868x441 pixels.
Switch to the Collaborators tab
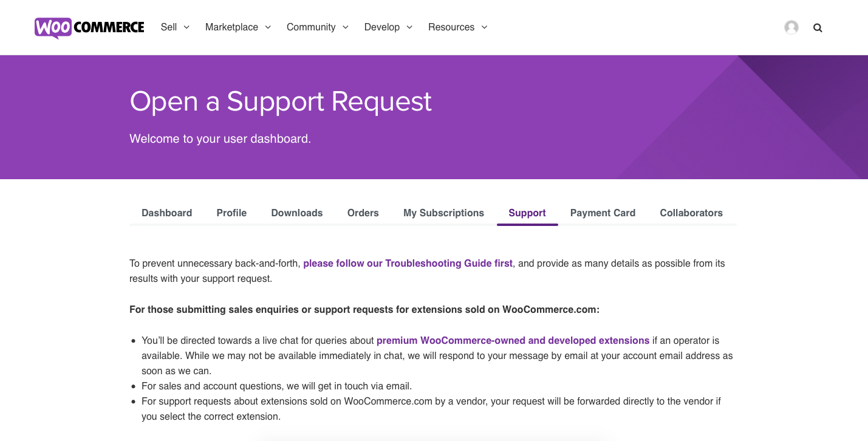click(x=691, y=213)
